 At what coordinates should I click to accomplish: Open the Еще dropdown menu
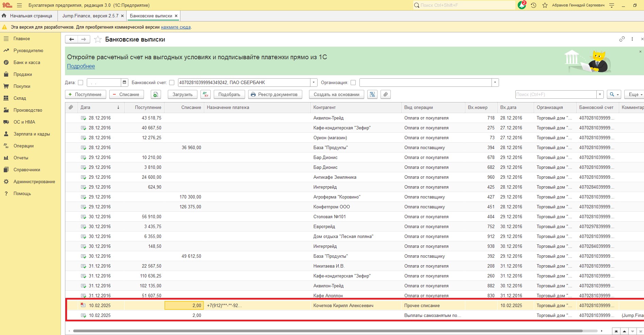634,94
